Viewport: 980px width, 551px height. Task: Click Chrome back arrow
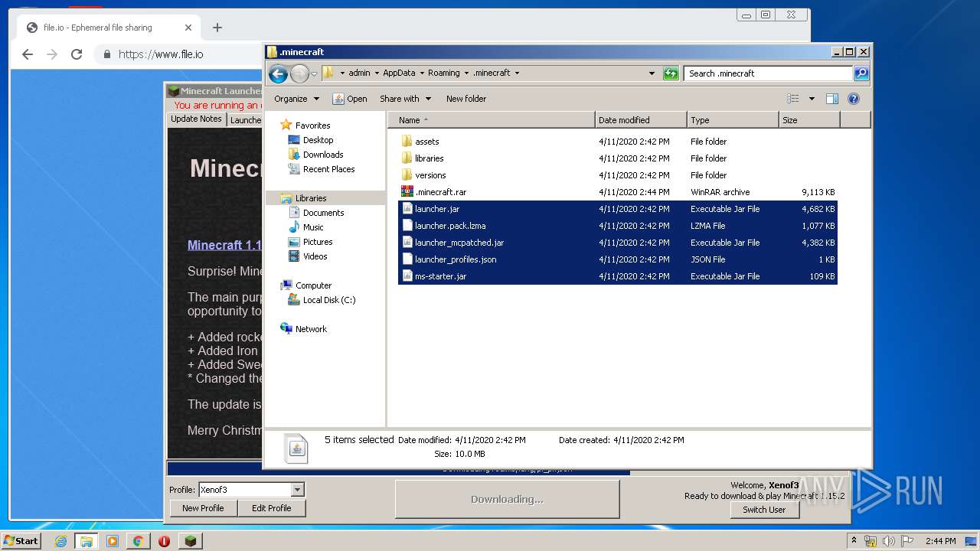tap(28, 54)
